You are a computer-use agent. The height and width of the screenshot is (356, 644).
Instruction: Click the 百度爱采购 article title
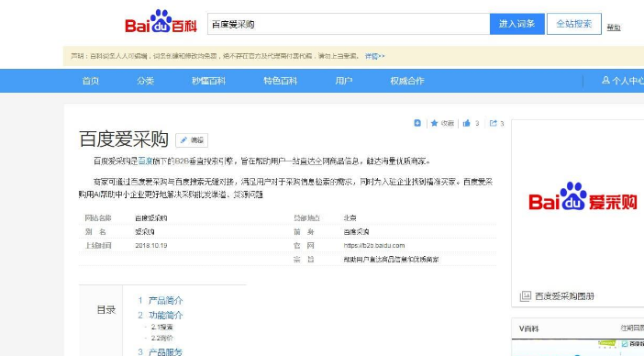(124, 139)
